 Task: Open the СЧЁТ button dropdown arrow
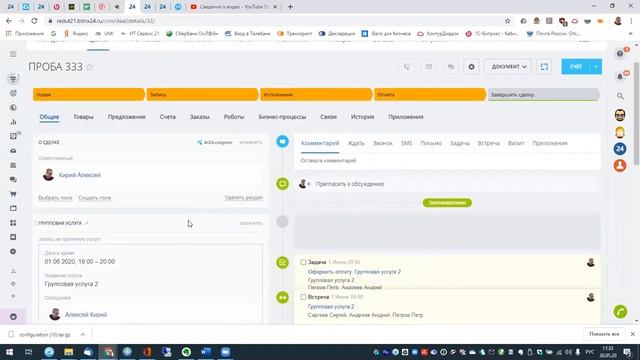pyautogui.click(x=596, y=67)
